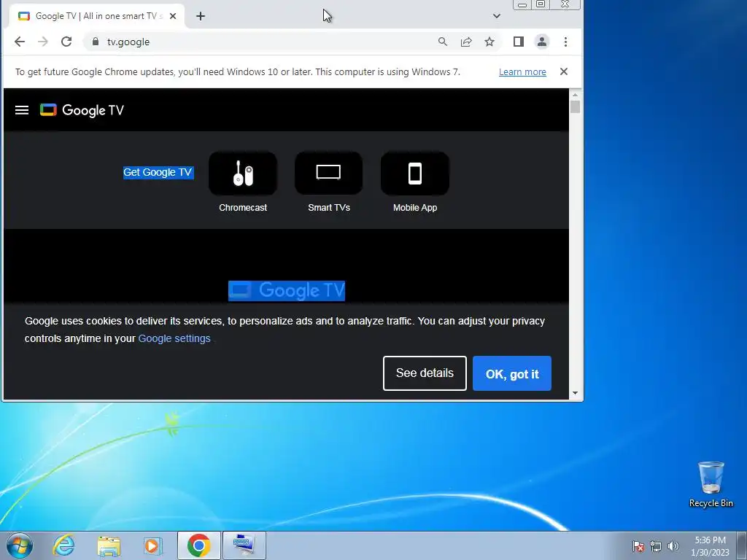Screen dimensions: 747x560
Task: Select the Google TV browser tab
Action: [97, 16]
